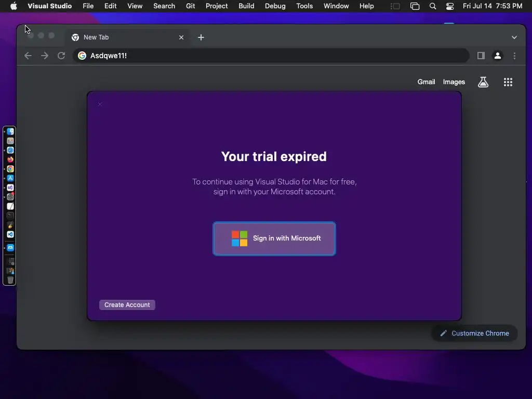
Task: Go back in Chrome navigation
Action: tap(28, 56)
